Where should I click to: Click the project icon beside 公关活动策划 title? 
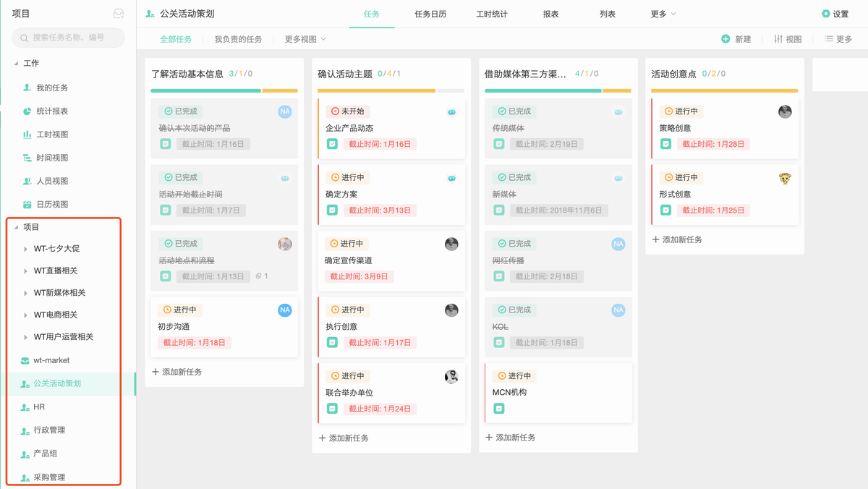click(x=150, y=14)
